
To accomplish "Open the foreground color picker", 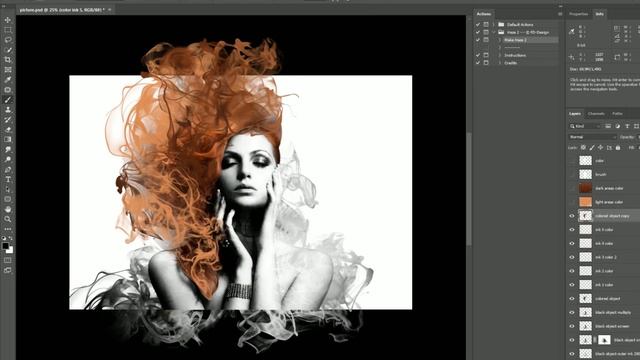I will coord(5,246).
